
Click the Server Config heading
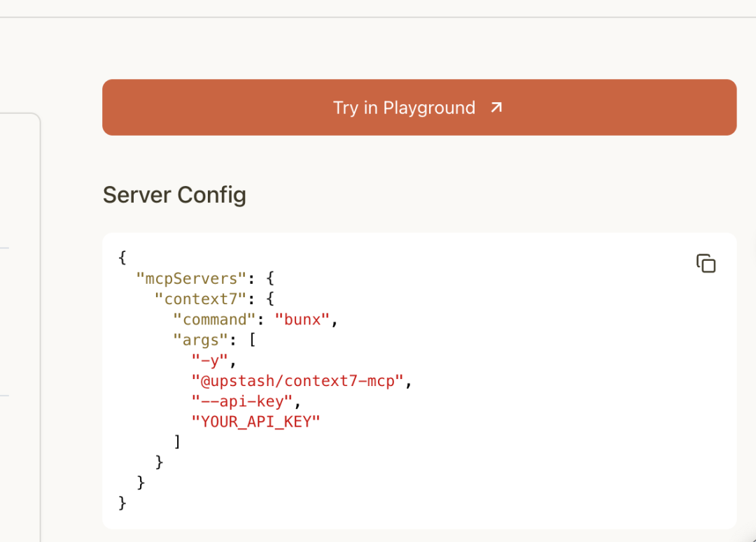(174, 194)
